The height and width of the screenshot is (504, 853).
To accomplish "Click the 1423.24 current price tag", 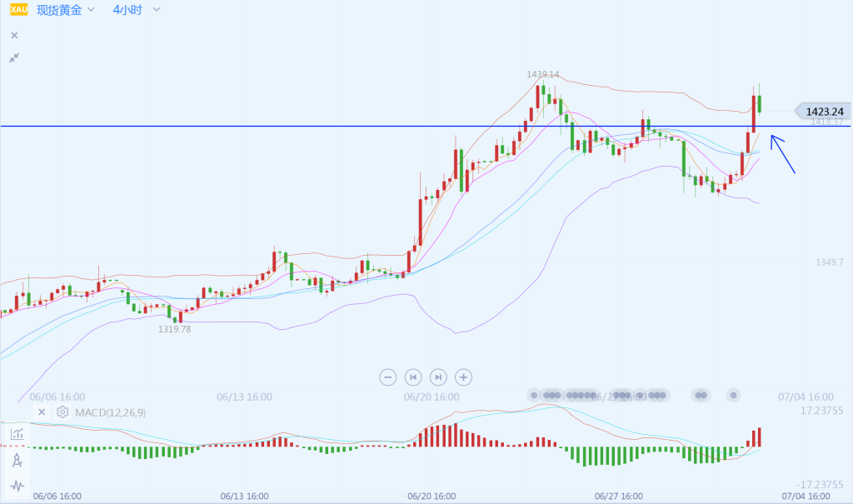I will [822, 112].
